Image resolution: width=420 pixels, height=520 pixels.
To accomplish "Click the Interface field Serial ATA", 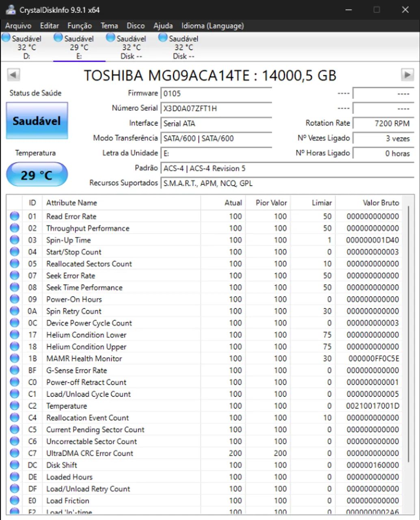I will (216, 123).
